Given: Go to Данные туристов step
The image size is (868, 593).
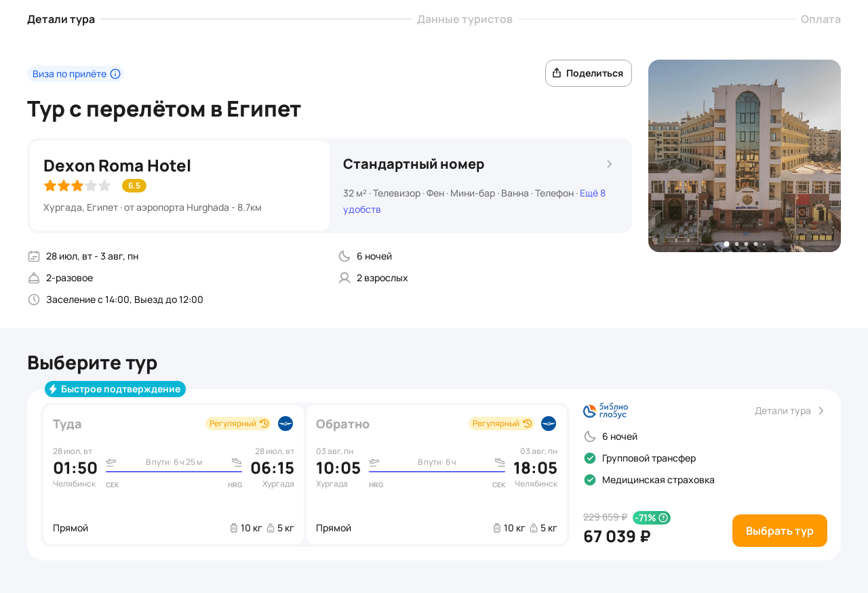Looking at the screenshot, I should point(465,19).
